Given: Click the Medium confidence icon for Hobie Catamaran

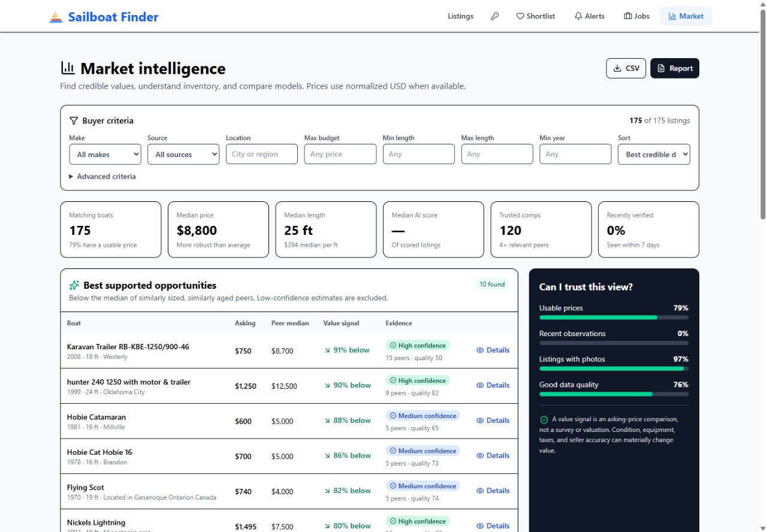Looking at the screenshot, I should (x=393, y=416).
